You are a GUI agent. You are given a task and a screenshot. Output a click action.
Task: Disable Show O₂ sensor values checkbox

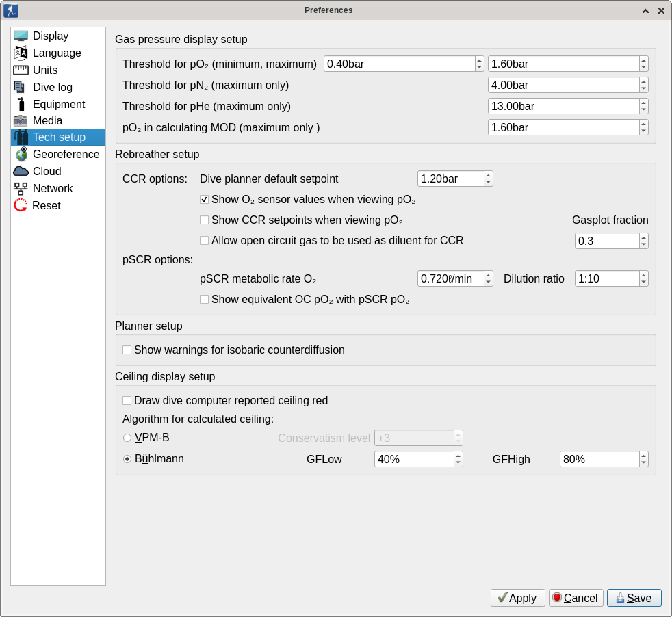[x=204, y=200]
